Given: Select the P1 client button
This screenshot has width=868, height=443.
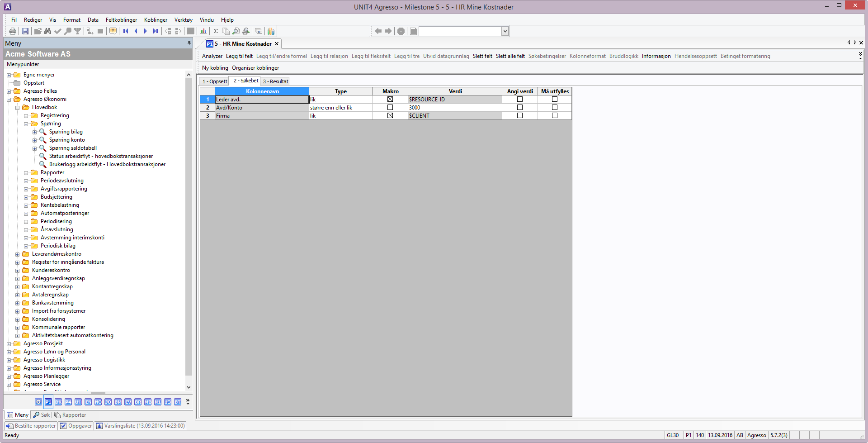Looking at the screenshot, I should click(x=48, y=402).
